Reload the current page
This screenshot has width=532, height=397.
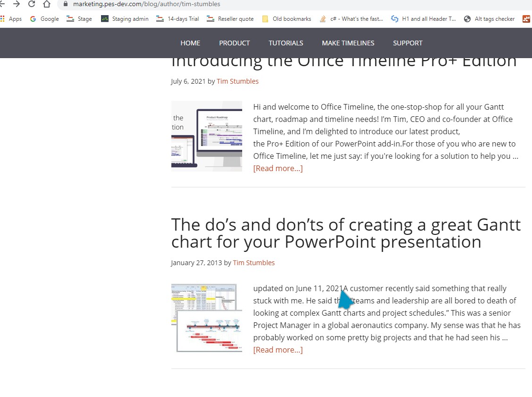point(31,4)
